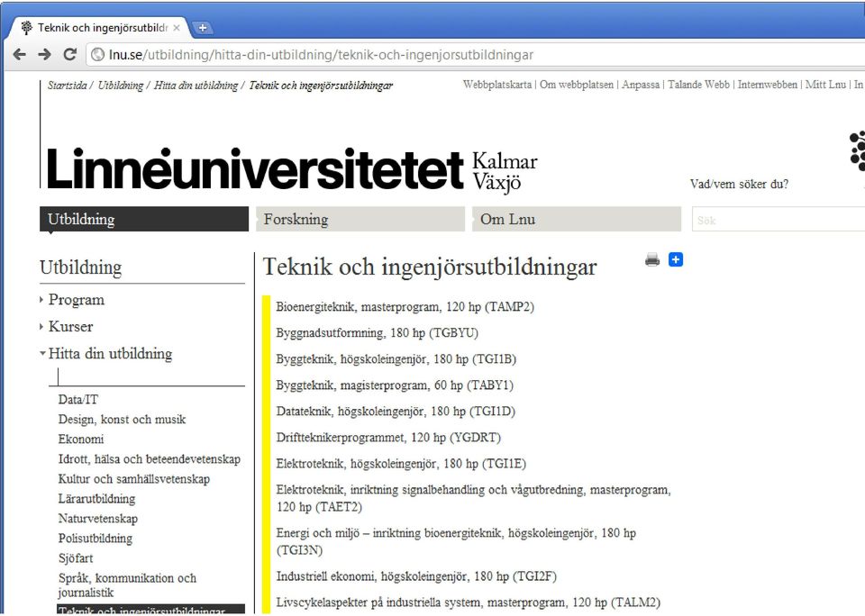Click the globe site icon in address bar
Image resolution: width=865 pixels, height=616 pixels.
point(97,55)
